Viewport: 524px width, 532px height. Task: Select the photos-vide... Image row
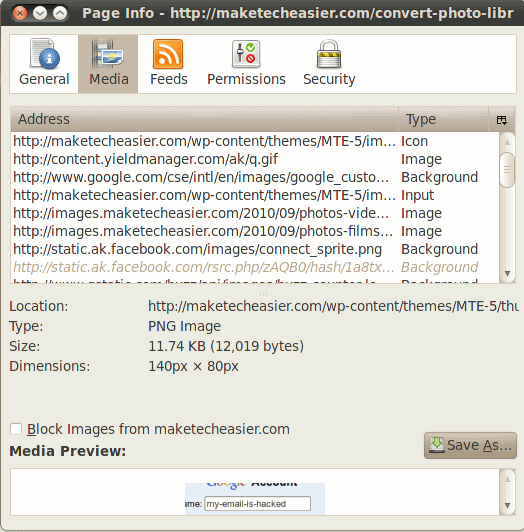click(x=256, y=213)
